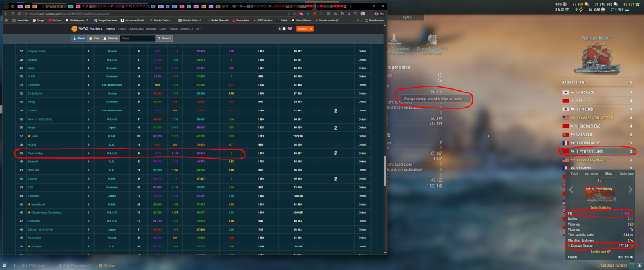Expand the Damage Caused stat row

point(600,246)
